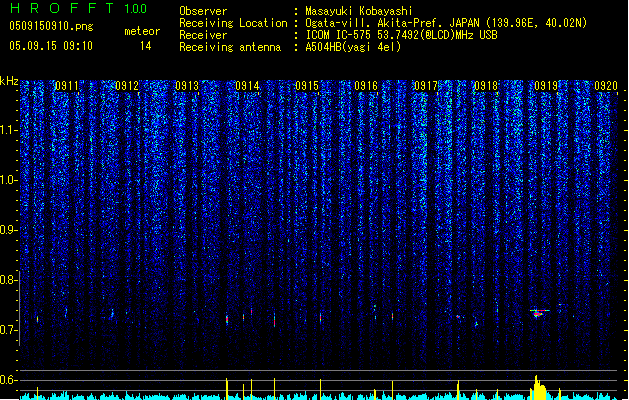The width and height of the screenshot is (629, 400).
Task: Click the date stamp 05.09.15 09:10
Action: pos(51,46)
